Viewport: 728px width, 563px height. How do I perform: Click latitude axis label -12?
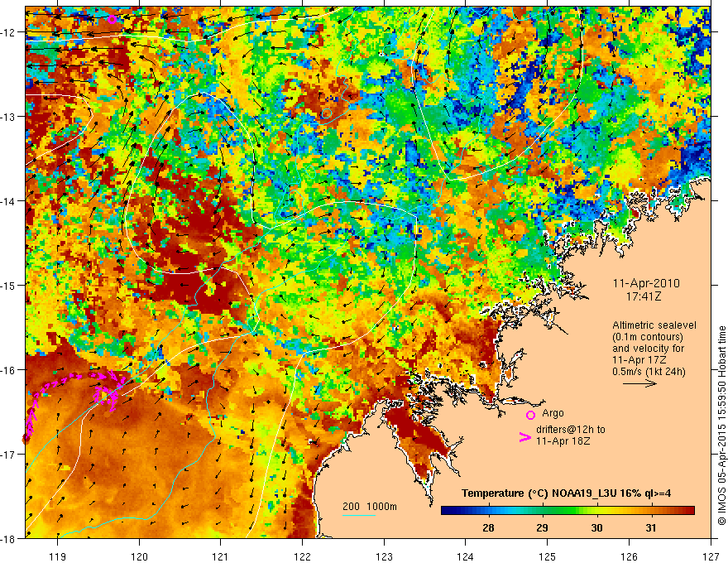9,32
